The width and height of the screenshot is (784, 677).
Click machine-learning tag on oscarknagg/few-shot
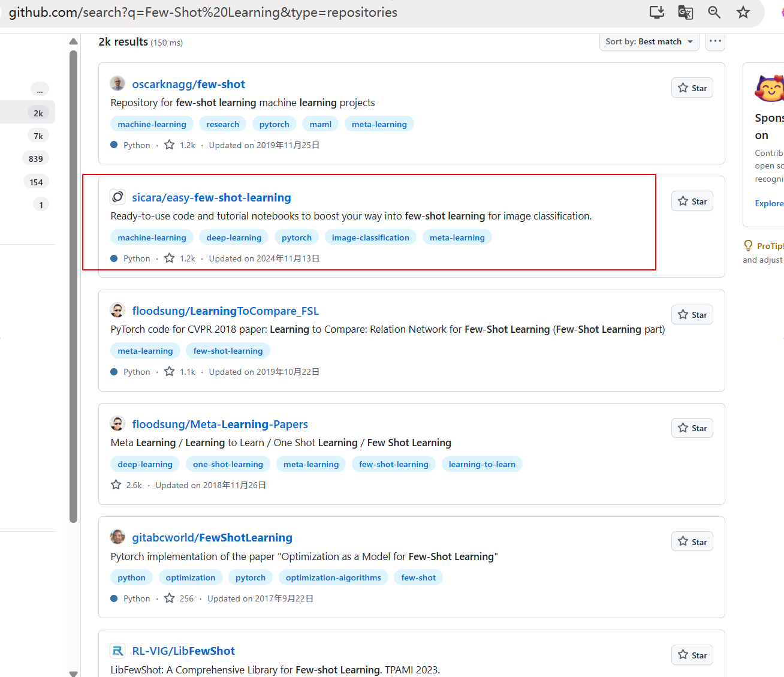[x=152, y=124]
